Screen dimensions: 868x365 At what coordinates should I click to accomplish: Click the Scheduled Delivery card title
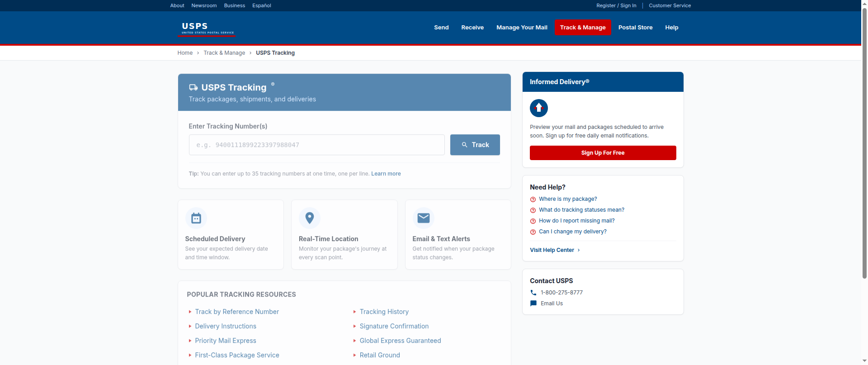pyautogui.click(x=215, y=239)
